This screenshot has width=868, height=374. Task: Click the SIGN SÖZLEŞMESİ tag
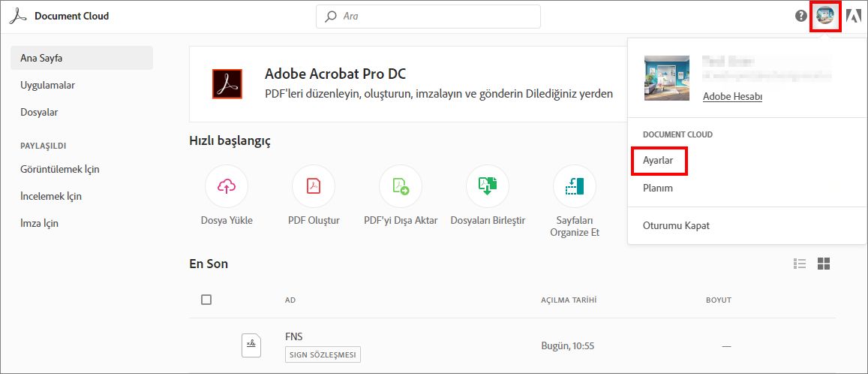click(323, 354)
